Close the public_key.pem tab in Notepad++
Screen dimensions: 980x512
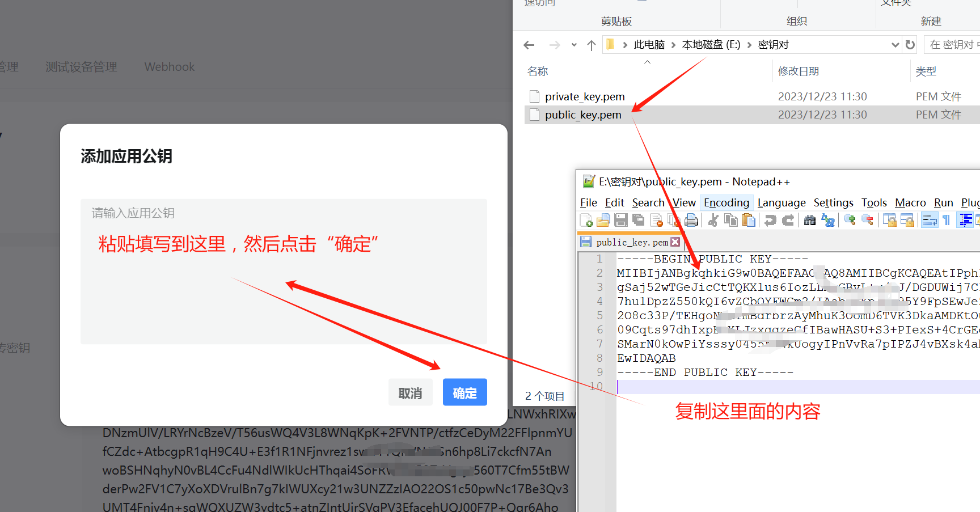coord(675,242)
